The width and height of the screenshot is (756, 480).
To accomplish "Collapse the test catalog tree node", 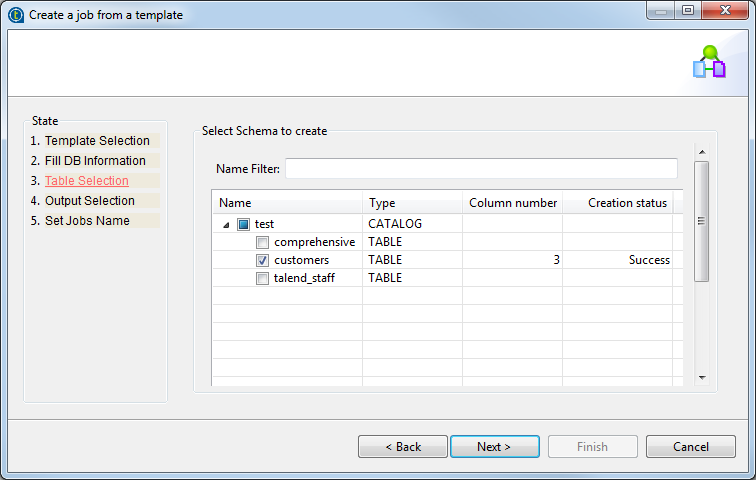I will (x=226, y=224).
